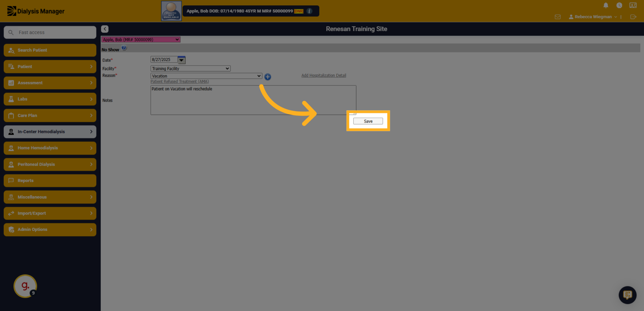The height and width of the screenshot is (311, 644).
Task: Open Rebecca Wiegman user menu
Action: (593, 17)
